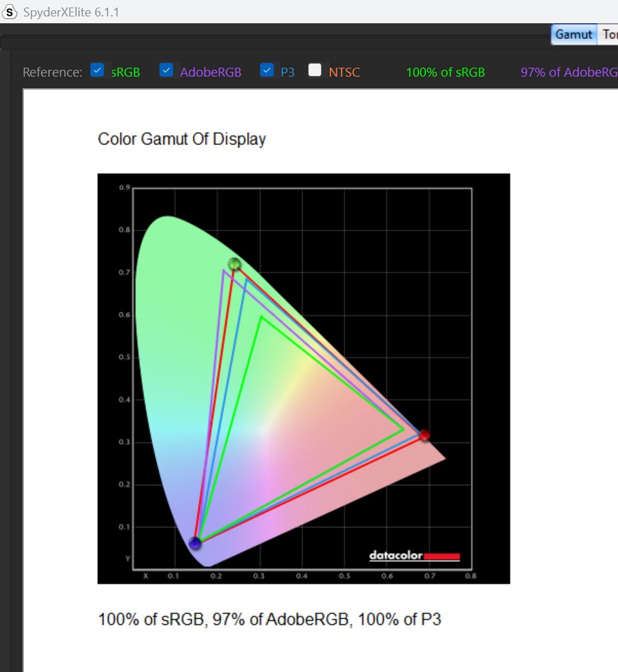Disable the sRGB reference checkbox
The image size is (618, 672).
pyautogui.click(x=98, y=70)
